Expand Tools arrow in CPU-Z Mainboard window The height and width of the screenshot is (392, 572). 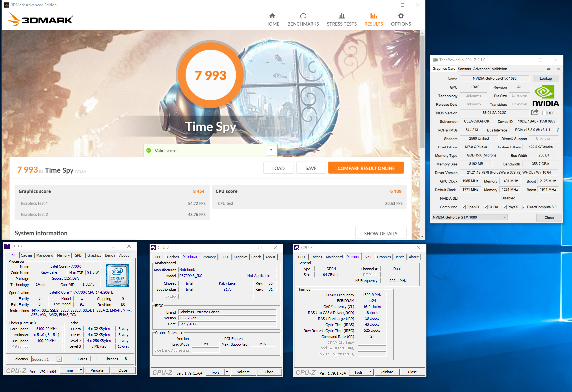(227, 372)
